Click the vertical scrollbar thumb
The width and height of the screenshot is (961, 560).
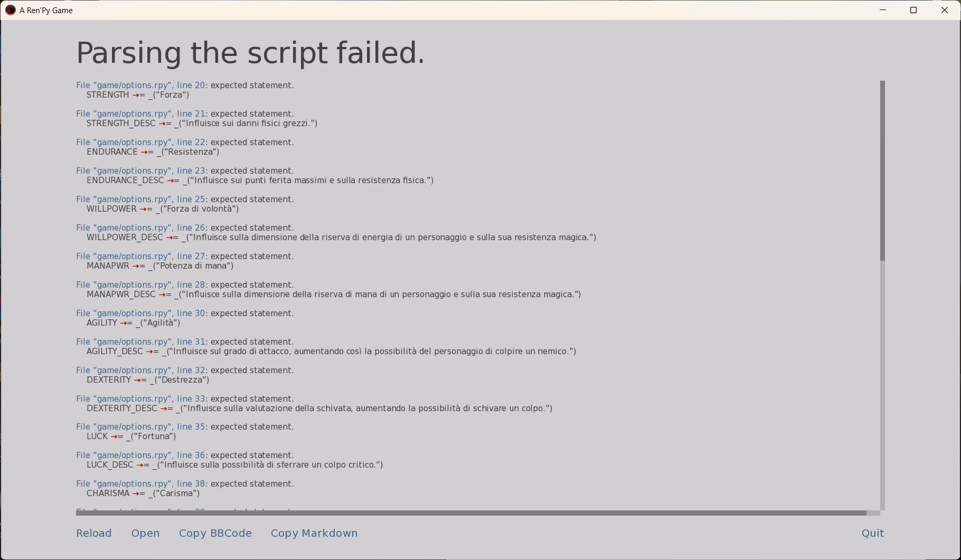click(x=882, y=170)
